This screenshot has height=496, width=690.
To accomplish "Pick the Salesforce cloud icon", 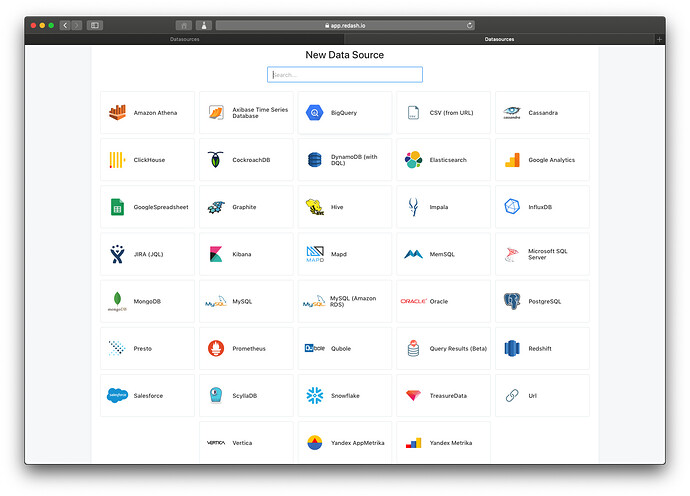I will (117, 395).
